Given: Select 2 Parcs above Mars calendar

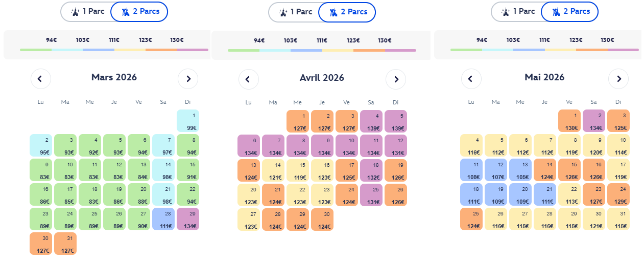Looking at the screenshot, I should (139, 11).
